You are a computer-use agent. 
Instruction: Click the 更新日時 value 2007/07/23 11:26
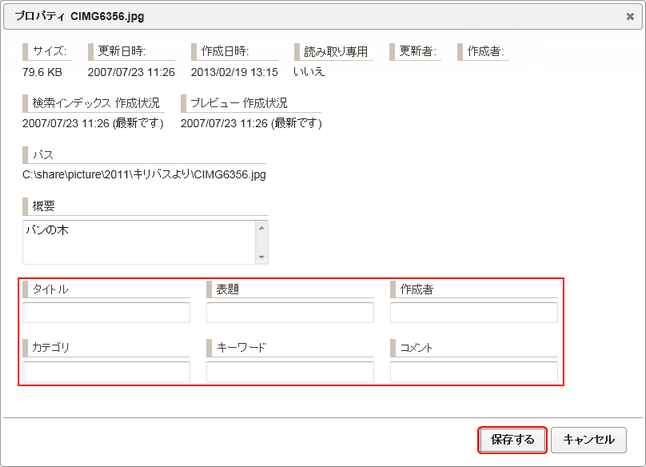click(x=131, y=72)
